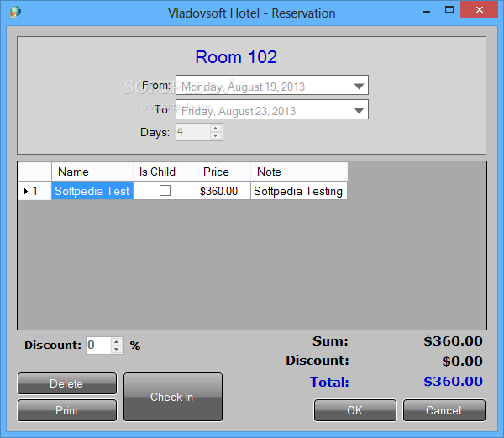The height and width of the screenshot is (438, 504).
Task: Click the Discount $0.00 amount
Action: tap(462, 361)
